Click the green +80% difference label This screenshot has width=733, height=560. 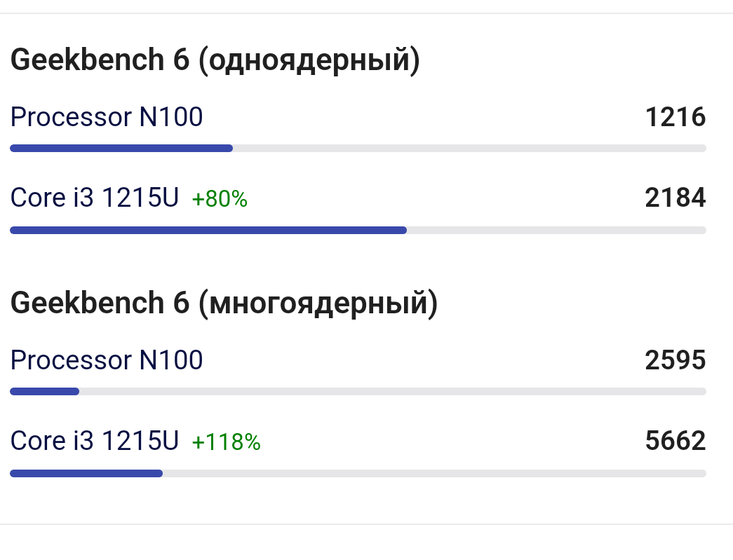point(220,199)
